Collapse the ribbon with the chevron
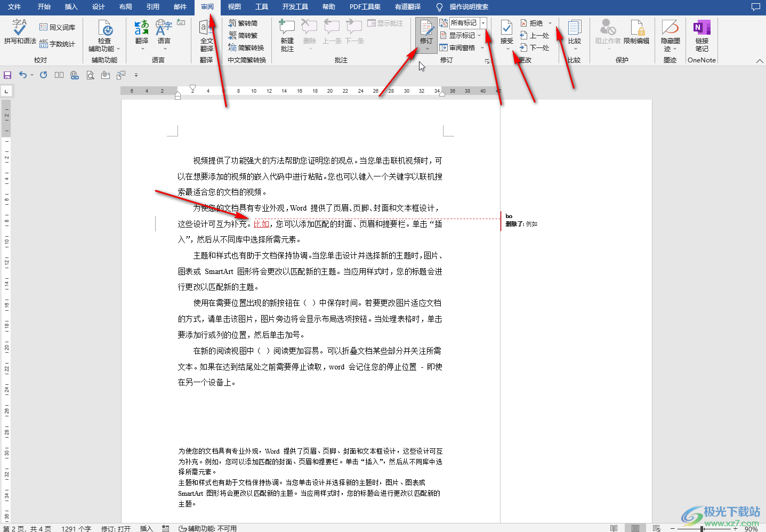 pos(760,61)
